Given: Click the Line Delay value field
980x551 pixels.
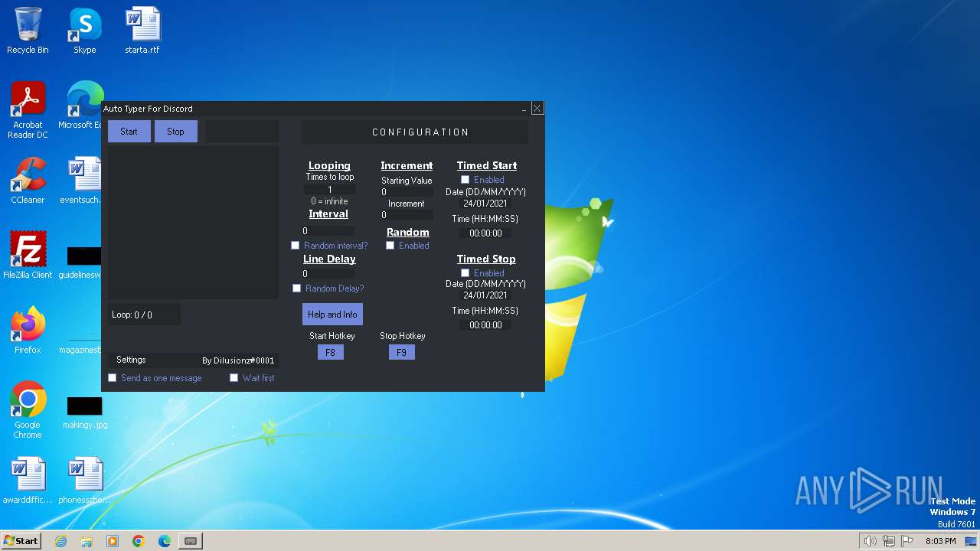Looking at the screenshot, I should pyautogui.click(x=328, y=273).
